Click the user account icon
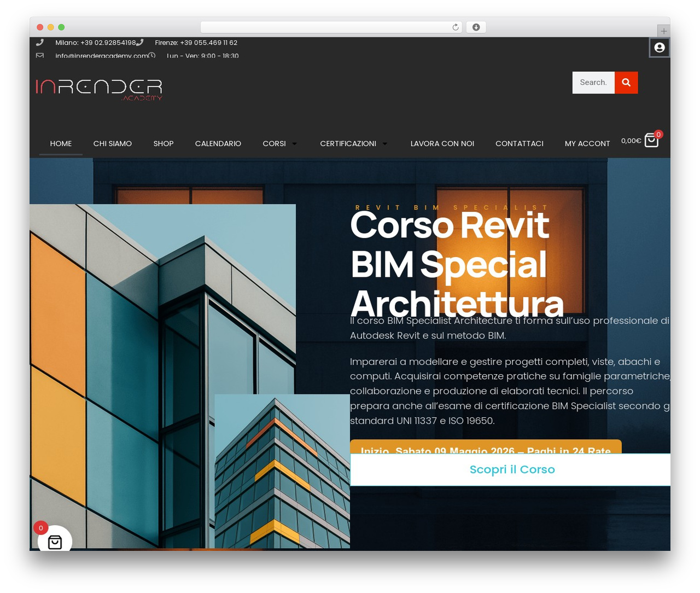The height and width of the screenshot is (593, 700). 660,48
